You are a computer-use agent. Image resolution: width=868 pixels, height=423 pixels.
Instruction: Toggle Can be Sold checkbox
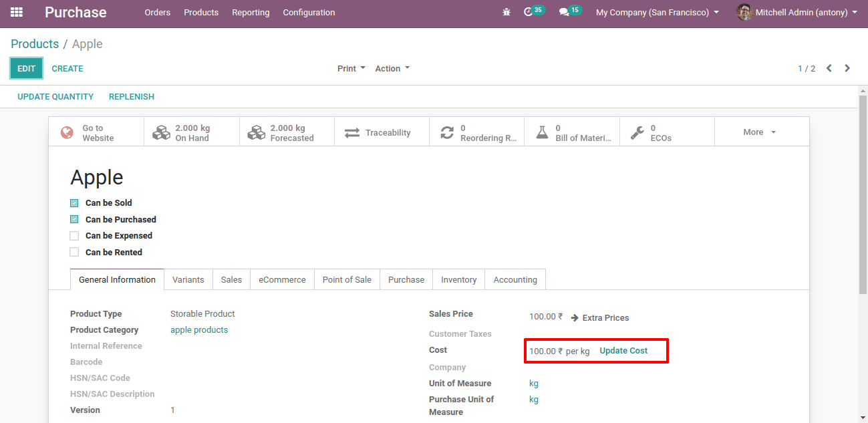[x=74, y=203]
